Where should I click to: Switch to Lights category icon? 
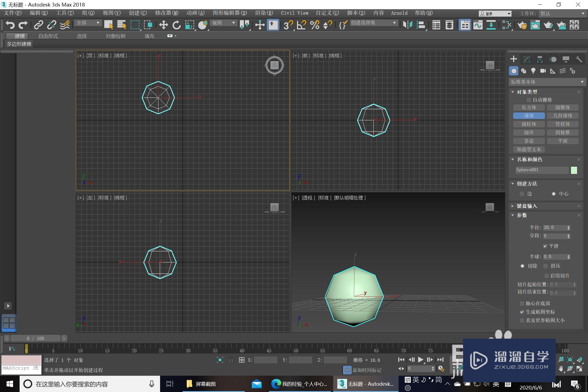pyautogui.click(x=533, y=71)
